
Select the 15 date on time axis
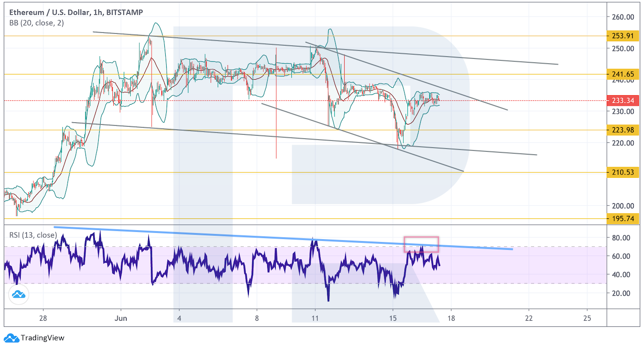pyautogui.click(x=392, y=318)
